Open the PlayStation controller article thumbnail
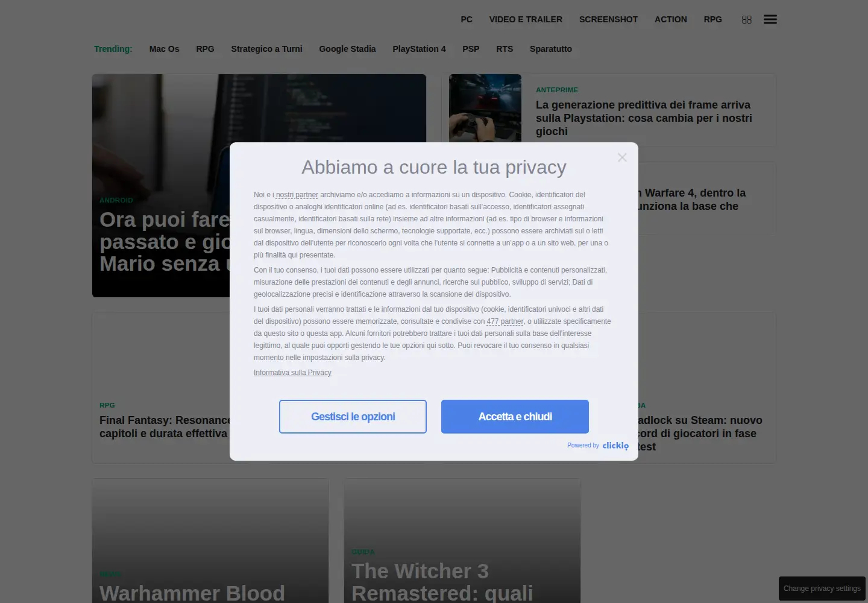The image size is (868, 603). 485,108
